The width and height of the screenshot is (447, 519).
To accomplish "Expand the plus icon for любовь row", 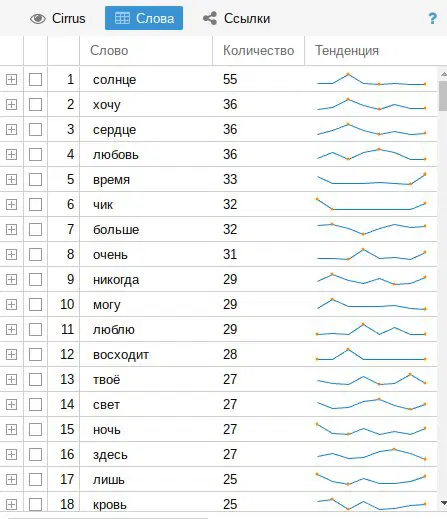I will pos(11,155).
